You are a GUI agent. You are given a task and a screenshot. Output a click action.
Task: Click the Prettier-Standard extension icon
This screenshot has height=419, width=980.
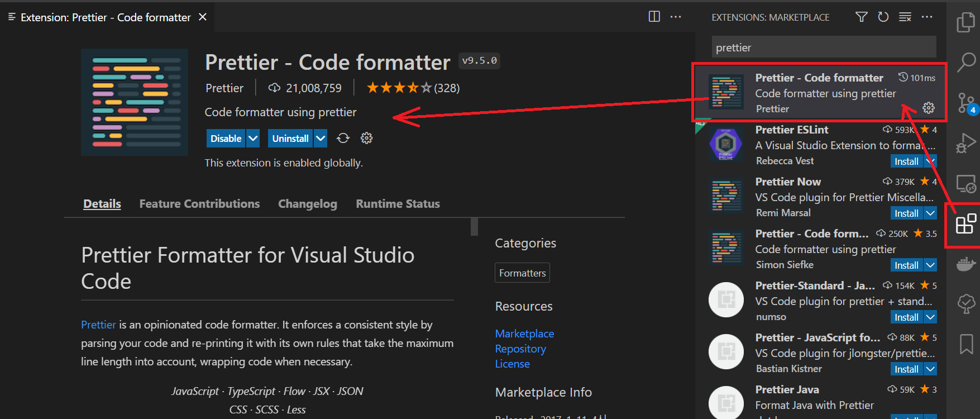click(x=726, y=299)
